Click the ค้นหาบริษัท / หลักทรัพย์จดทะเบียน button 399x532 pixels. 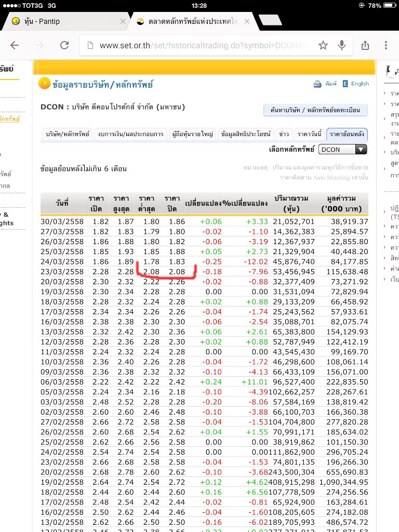tap(315, 110)
